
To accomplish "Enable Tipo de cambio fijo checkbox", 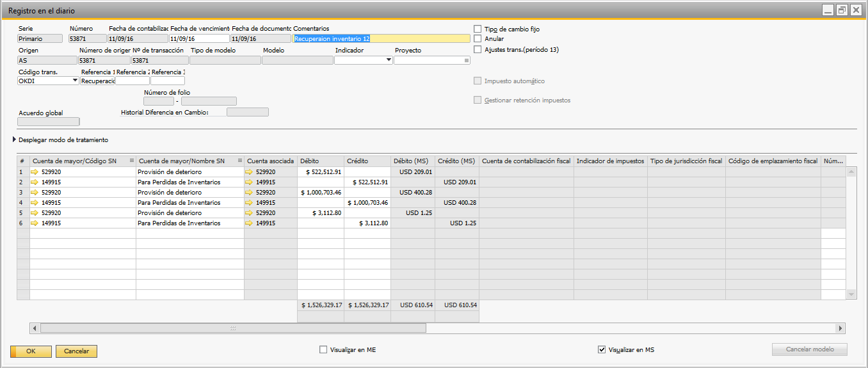I will click(478, 29).
